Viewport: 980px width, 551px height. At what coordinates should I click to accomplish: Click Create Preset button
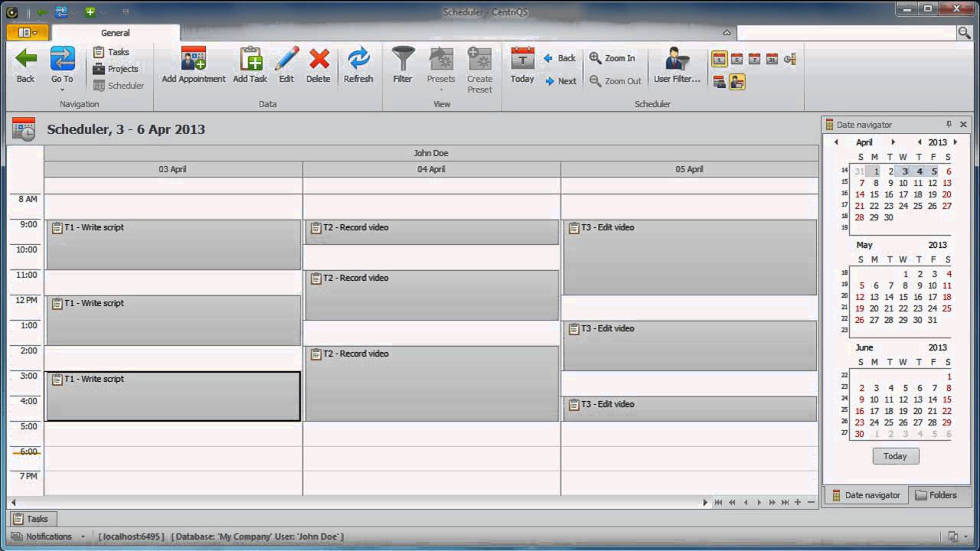(x=480, y=69)
